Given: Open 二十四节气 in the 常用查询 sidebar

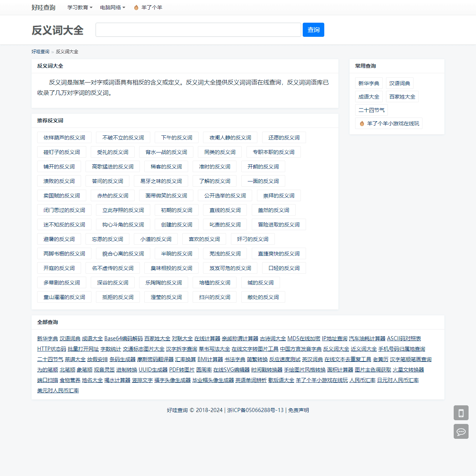Looking at the screenshot, I should coord(372,110).
